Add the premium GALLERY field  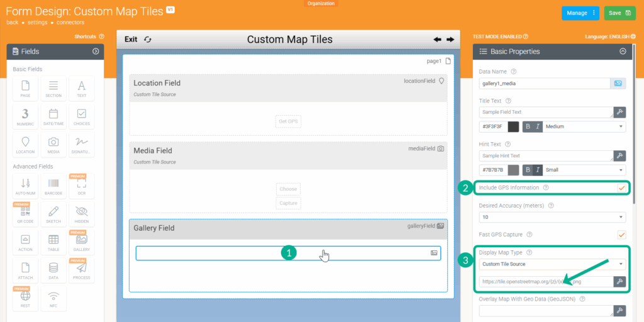pos(82,242)
